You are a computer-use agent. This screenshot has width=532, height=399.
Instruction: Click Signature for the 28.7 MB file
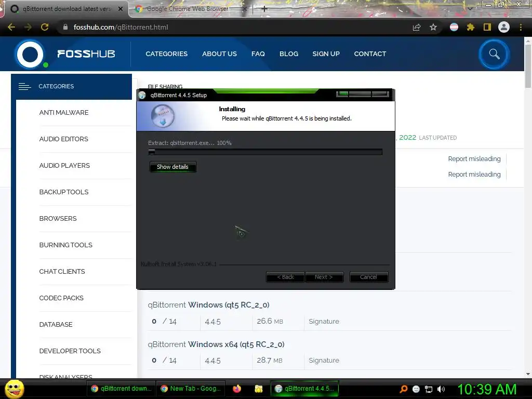coord(324,361)
